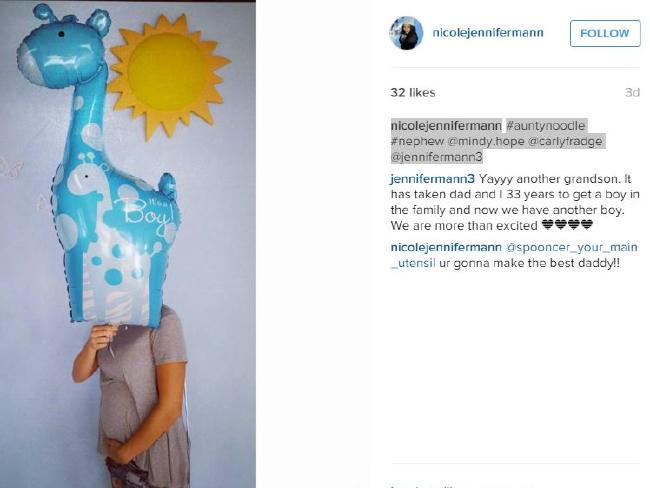
Task: Open jennifermann3 commenter profile name
Action: click(x=432, y=179)
